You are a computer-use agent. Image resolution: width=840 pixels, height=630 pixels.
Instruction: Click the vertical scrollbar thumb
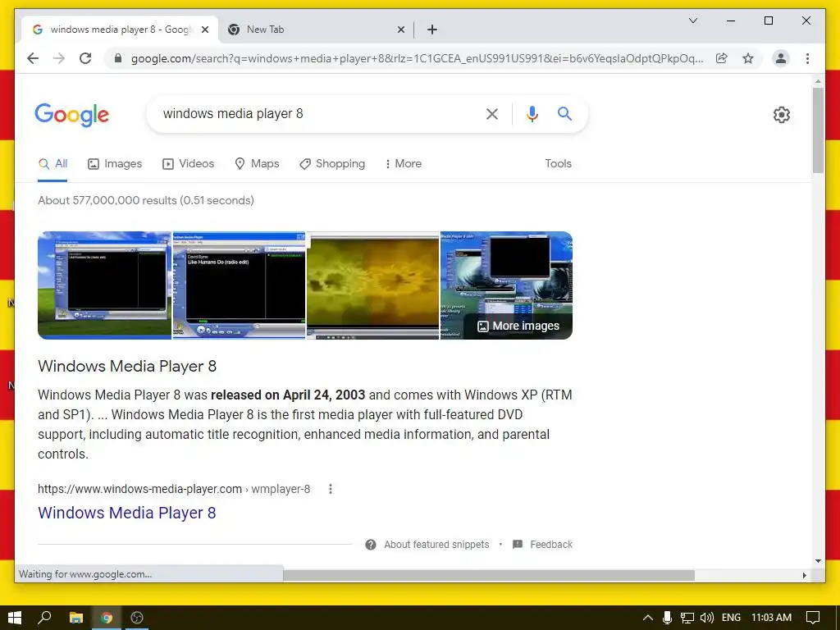(x=818, y=130)
